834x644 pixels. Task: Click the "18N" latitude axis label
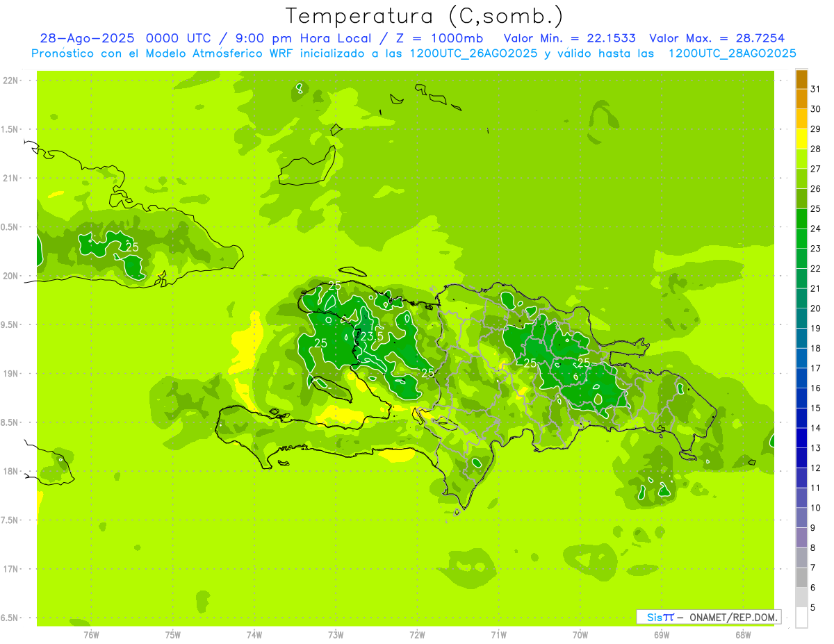(x=10, y=472)
